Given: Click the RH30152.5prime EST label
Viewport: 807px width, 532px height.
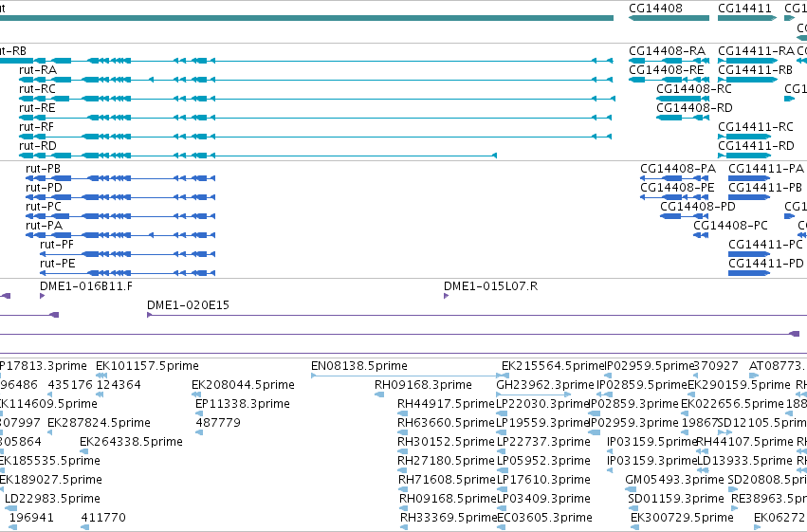Looking at the screenshot, I should [x=446, y=443].
